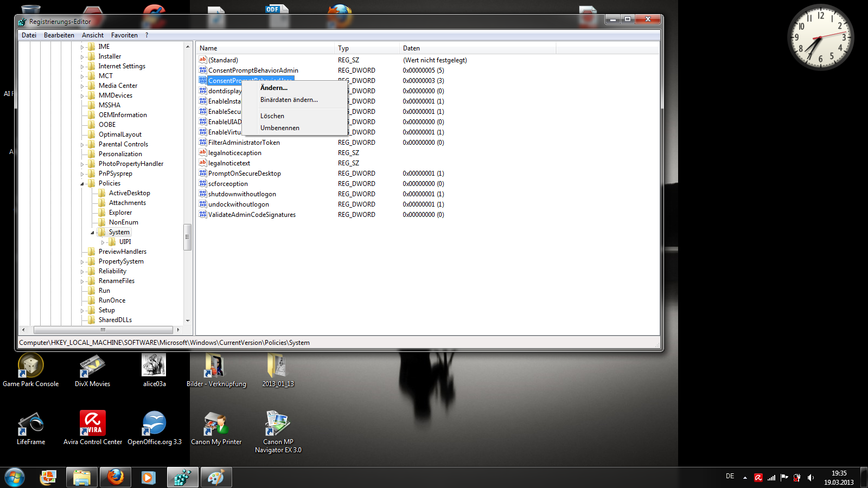Click Firefox in the taskbar
Image resolution: width=868 pixels, height=488 pixels.
pos(116,477)
